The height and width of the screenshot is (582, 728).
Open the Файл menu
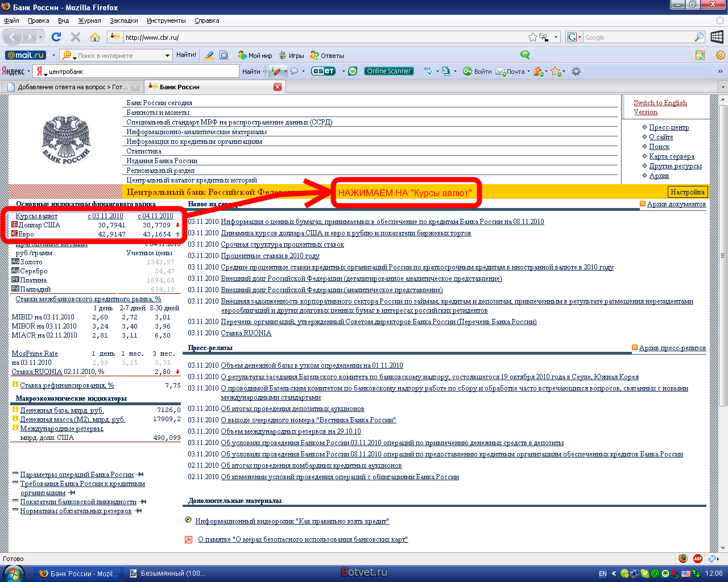11,20
